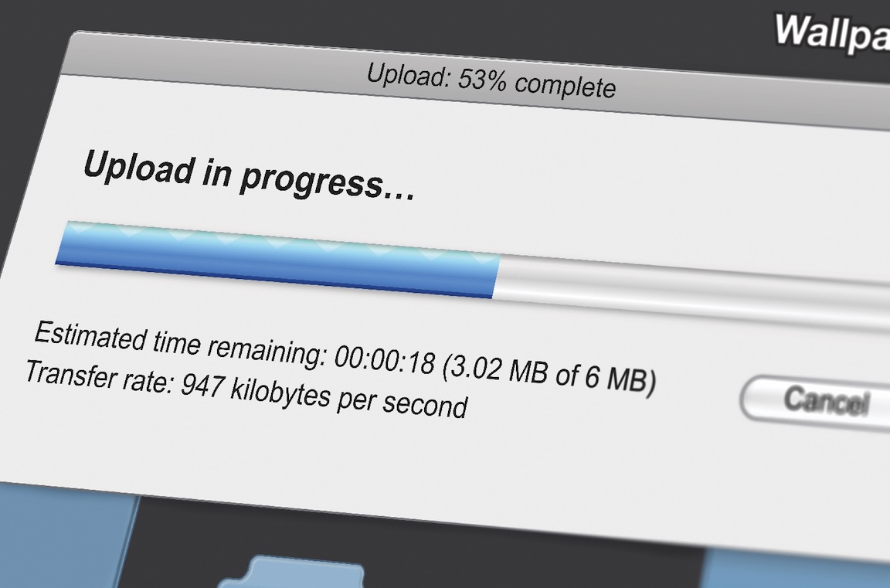Click the blue filled portion of progress bar
The height and width of the screenshot is (588, 890).
pos(277,259)
